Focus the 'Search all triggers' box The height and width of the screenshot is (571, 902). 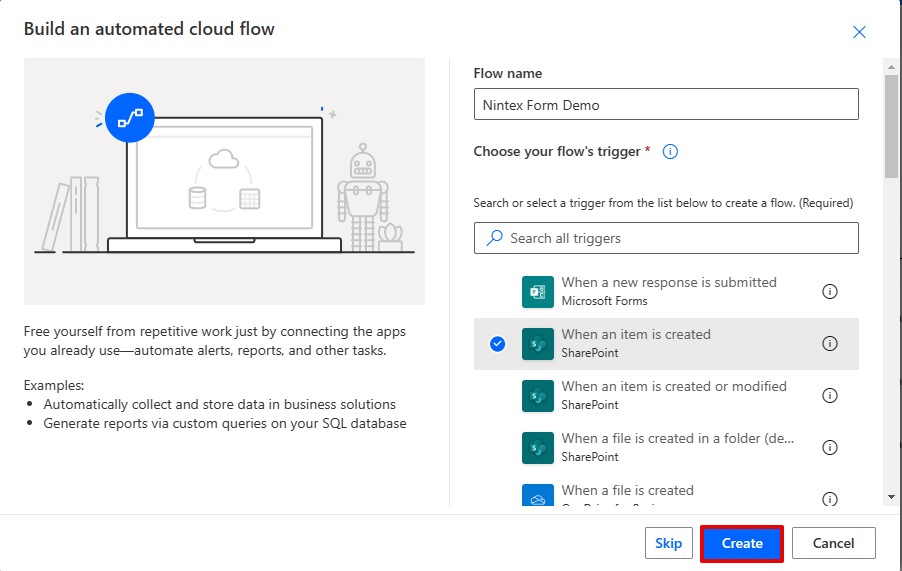tap(666, 238)
